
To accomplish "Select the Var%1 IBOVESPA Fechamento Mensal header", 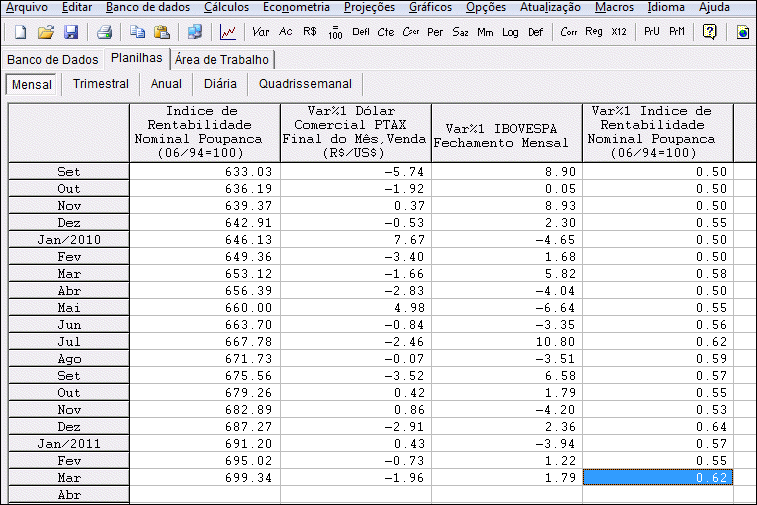I will (x=507, y=132).
